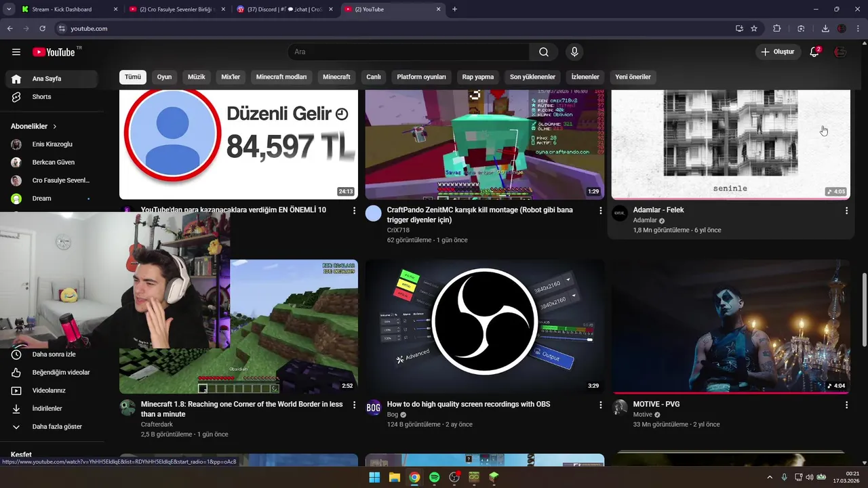Open CriX718 channel link
Viewport: 868px width, 488px height.
(398, 230)
